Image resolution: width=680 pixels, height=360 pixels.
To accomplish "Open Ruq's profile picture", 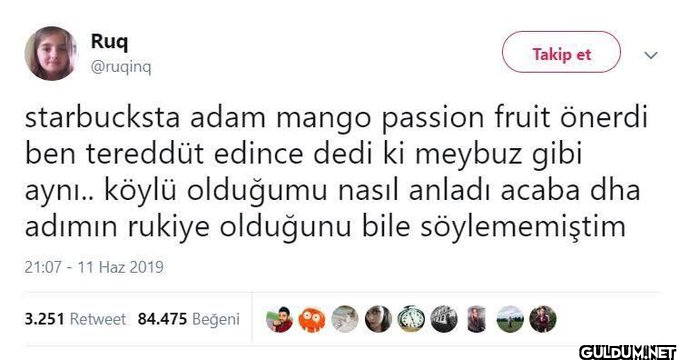I will [51, 54].
